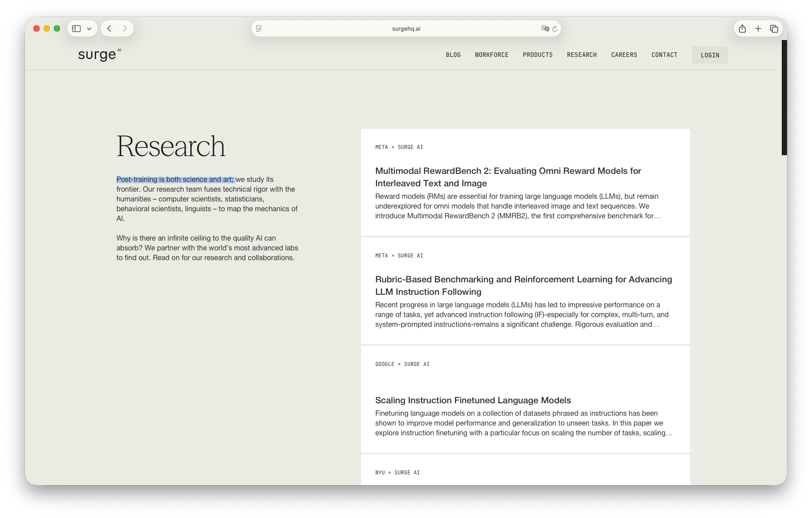Open the Multimodal RewardBench 2 paper title
Screen dimensions: 812x518
tap(508, 177)
